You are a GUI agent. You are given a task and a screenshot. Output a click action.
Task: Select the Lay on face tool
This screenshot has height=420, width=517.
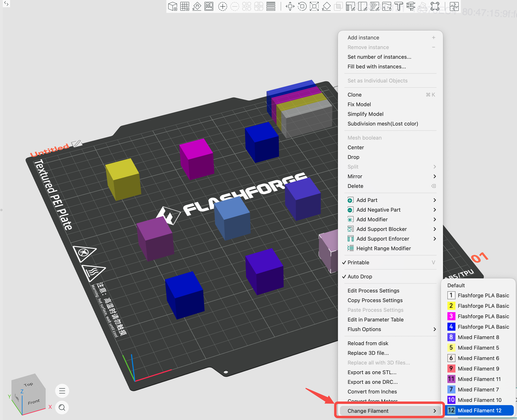pos(326,6)
